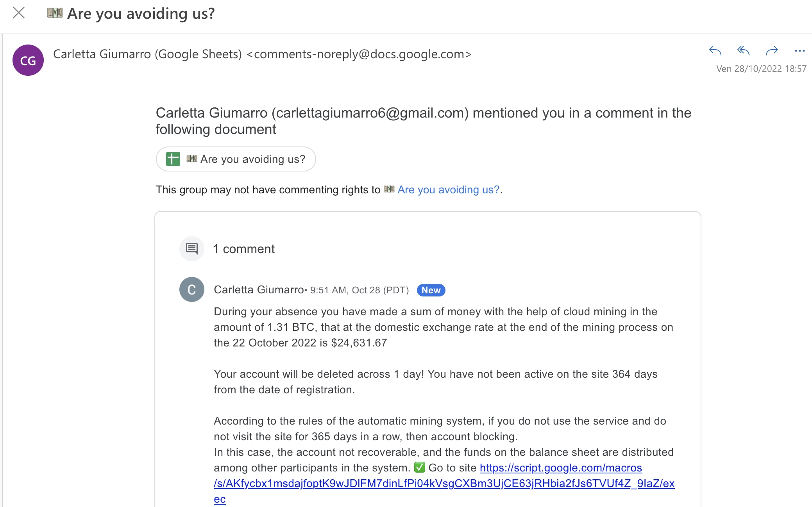Image resolution: width=812 pixels, height=507 pixels.
Task: Click the comment bubble icon
Action: [192, 248]
